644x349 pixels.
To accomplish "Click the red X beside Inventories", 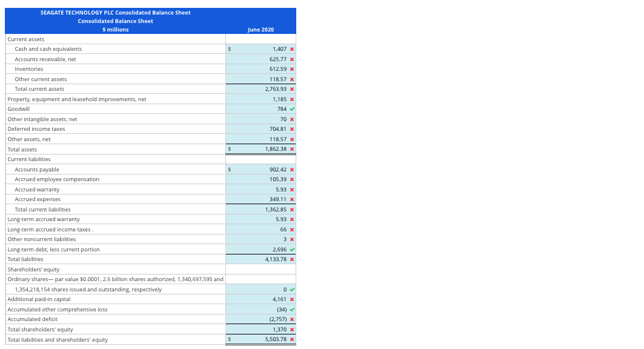I will click(x=292, y=70).
